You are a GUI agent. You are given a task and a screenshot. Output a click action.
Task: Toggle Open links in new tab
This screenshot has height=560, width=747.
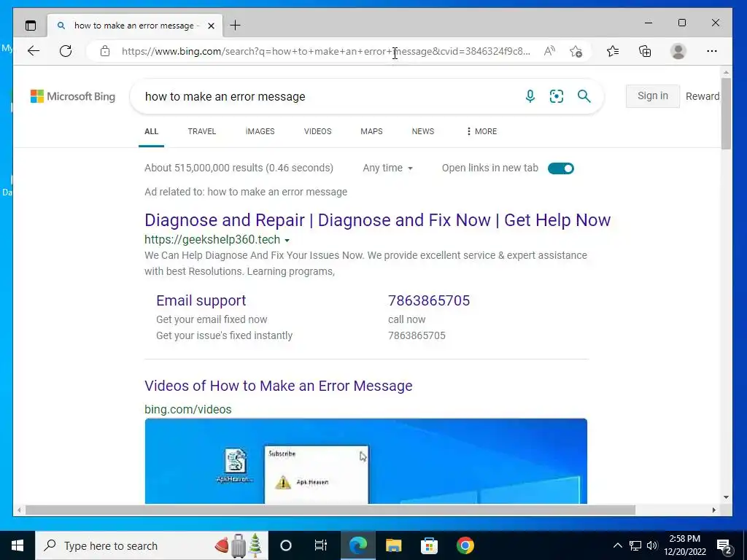click(x=561, y=168)
